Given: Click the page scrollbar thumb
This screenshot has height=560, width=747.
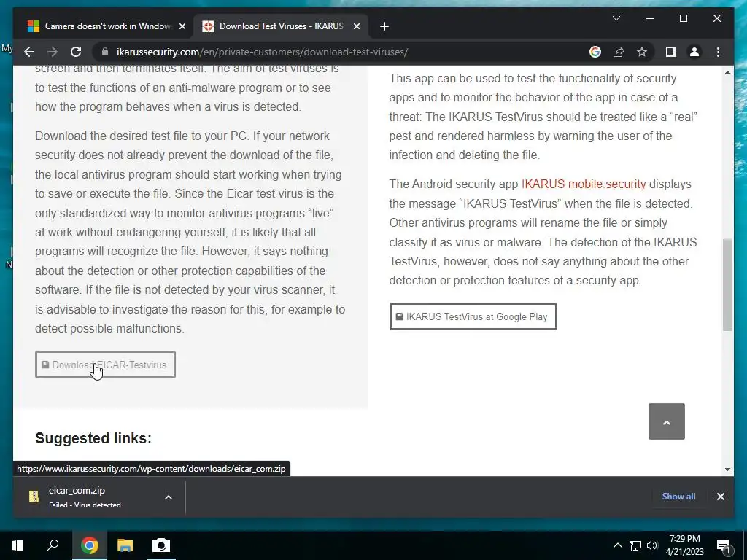Looking at the screenshot, I should [x=727, y=285].
